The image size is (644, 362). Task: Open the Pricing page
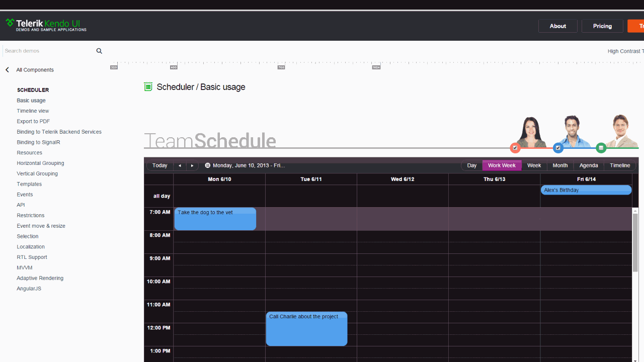pos(602,26)
